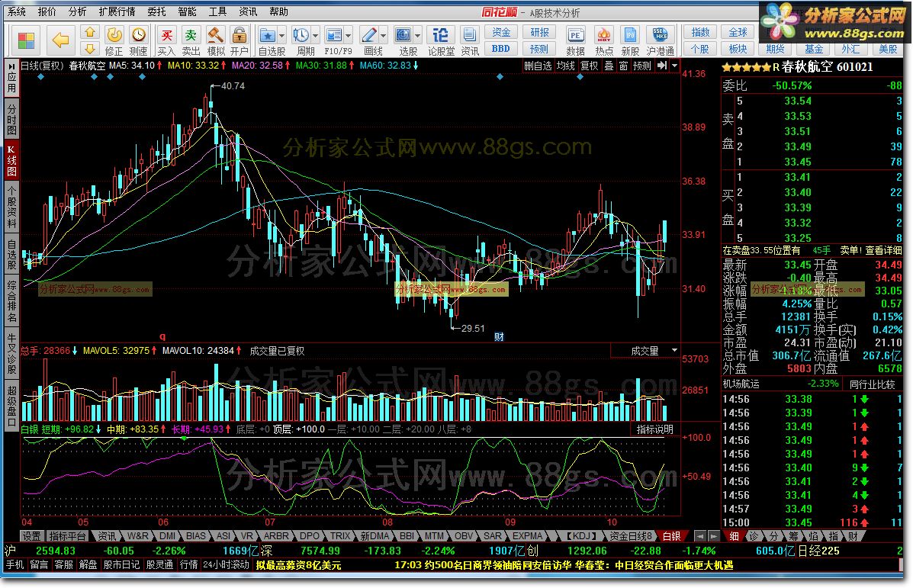Open the F10/F9 company info icon
The height and width of the screenshot is (588, 913).
point(333,36)
